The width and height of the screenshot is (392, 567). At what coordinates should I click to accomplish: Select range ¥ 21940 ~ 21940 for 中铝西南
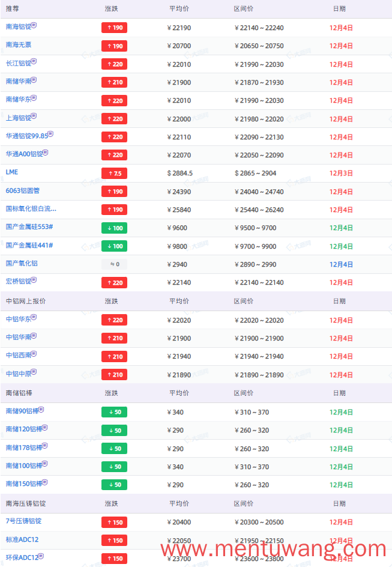pos(259,357)
